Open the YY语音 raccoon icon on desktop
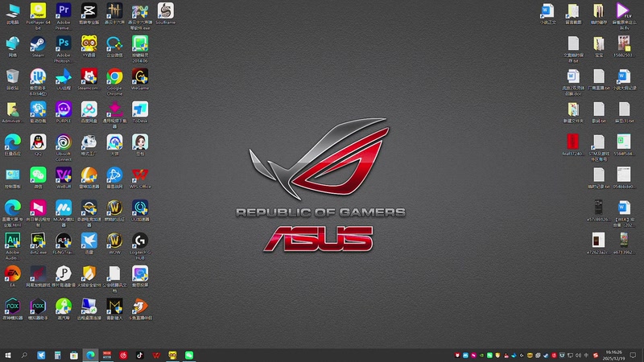Image resolution: width=644 pixels, height=362 pixels. click(89, 47)
